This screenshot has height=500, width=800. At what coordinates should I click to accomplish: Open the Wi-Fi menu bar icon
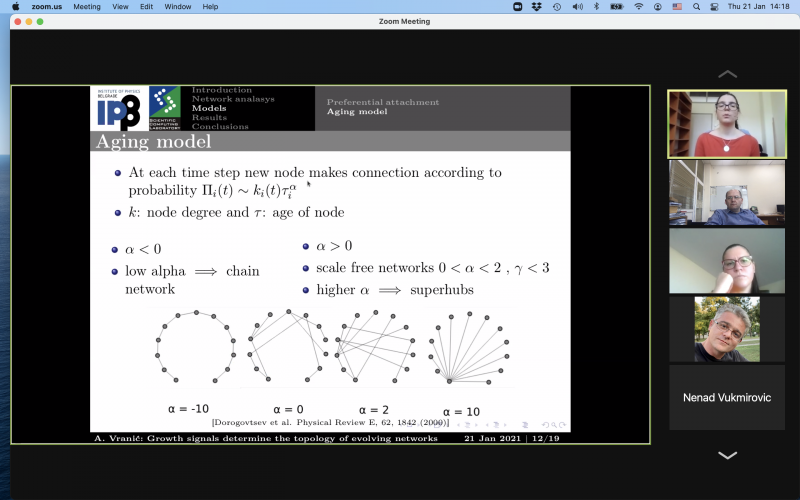pos(639,7)
